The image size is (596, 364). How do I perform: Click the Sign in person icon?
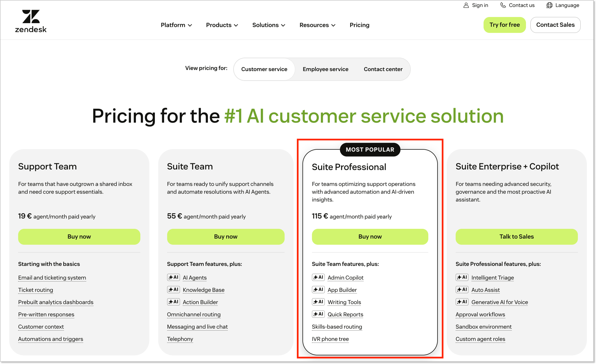coord(466,5)
